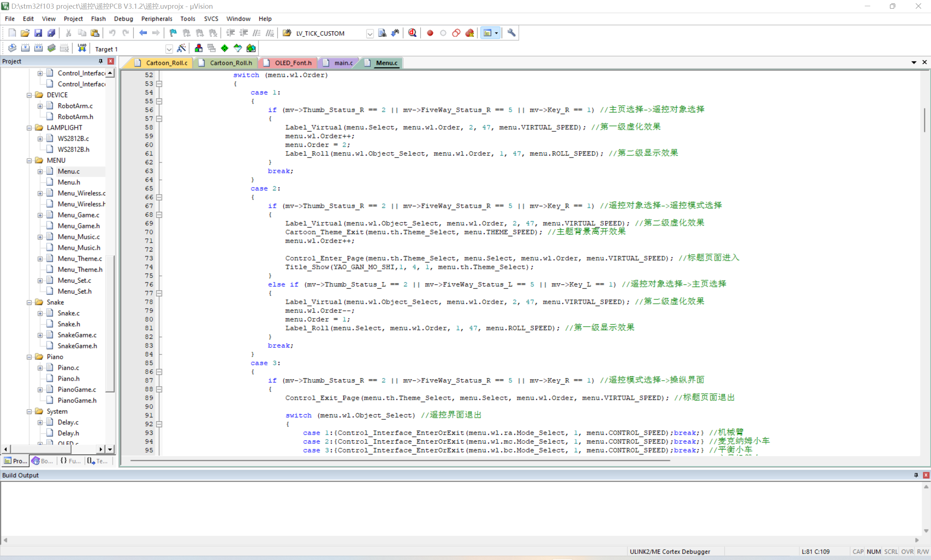The width and height of the screenshot is (931, 560).
Task: Create a new file via toolbar
Action: pyautogui.click(x=12, y=33)
